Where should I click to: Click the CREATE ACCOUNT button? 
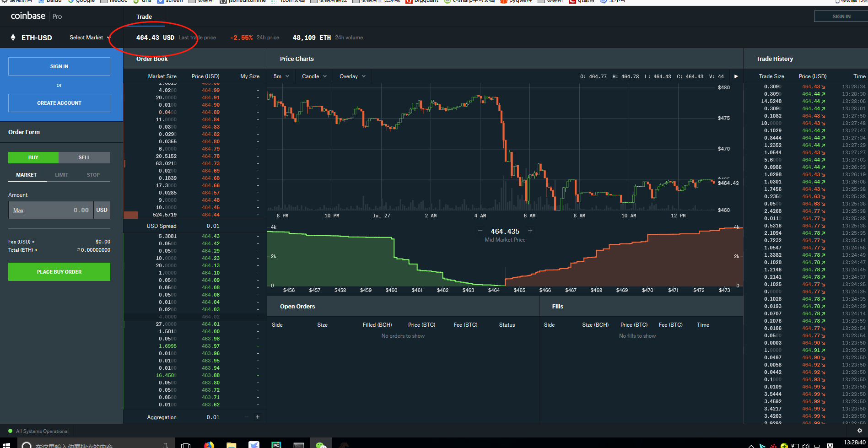pyautogui.click(x=59, y=103)
